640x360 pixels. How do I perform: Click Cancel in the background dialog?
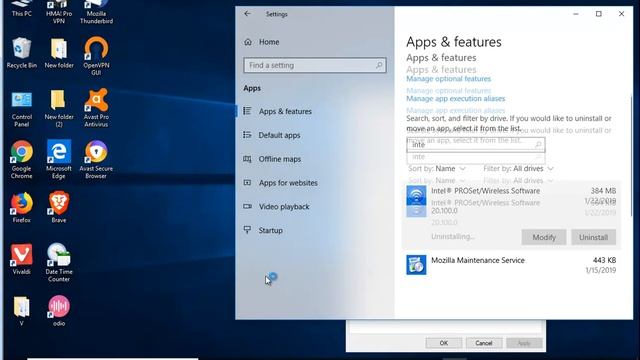(484, 343)
